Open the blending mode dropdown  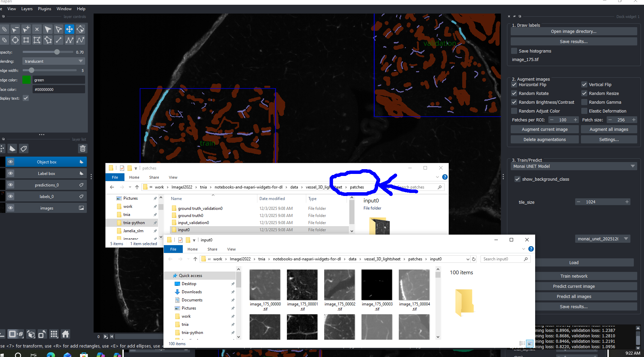coord(54,61)
